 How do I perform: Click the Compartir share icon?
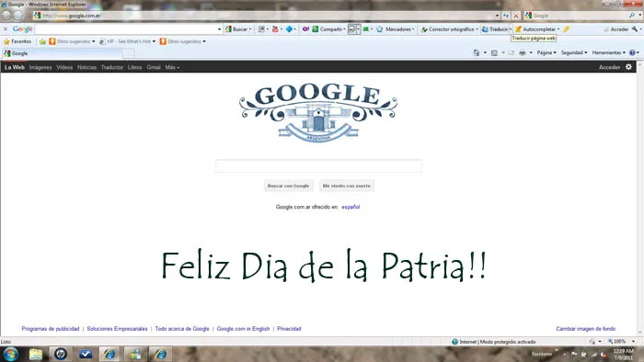click(316, 29)
